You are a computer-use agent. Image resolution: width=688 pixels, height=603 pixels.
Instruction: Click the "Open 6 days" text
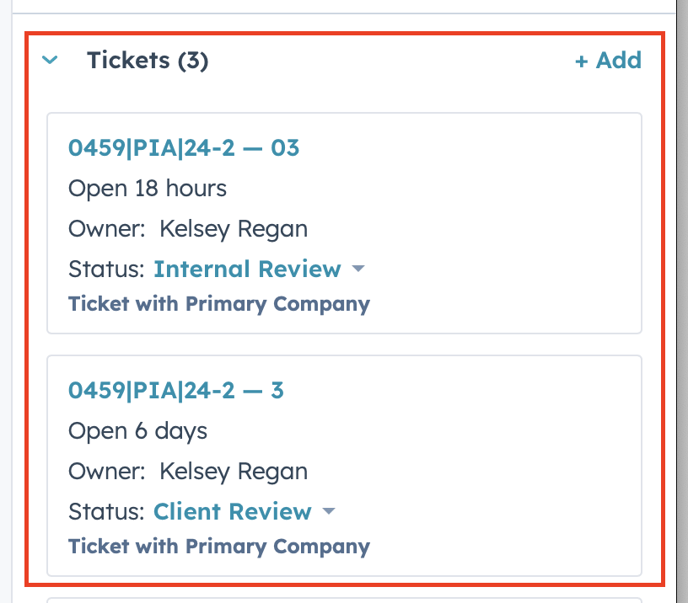138,431
